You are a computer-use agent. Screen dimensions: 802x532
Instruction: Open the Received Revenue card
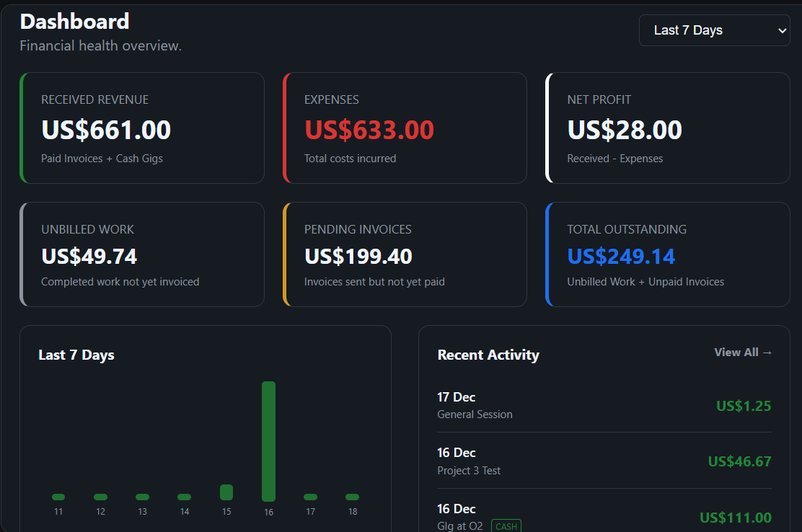(141, 128)
